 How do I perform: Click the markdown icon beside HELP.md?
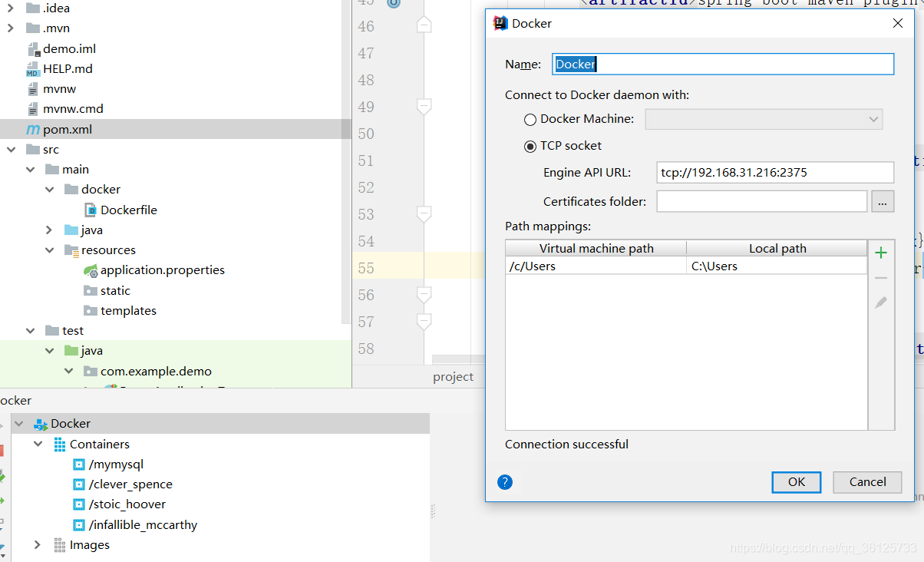click(x=33, y=68)
